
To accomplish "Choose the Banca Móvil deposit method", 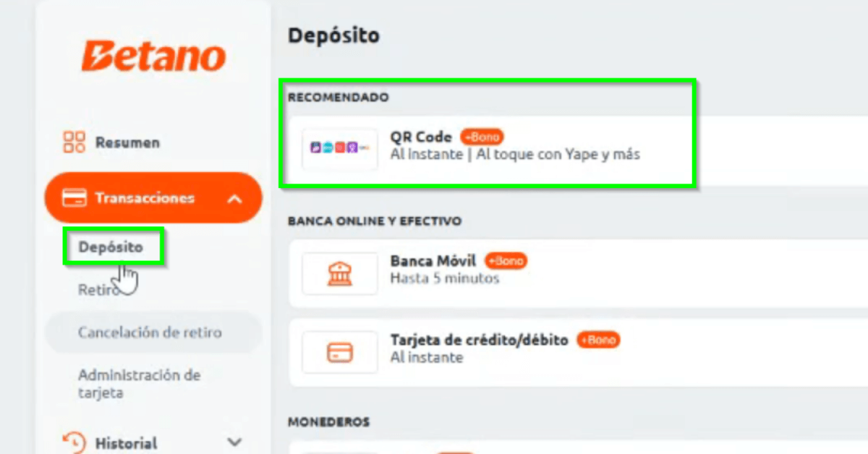I will (578, 273).
